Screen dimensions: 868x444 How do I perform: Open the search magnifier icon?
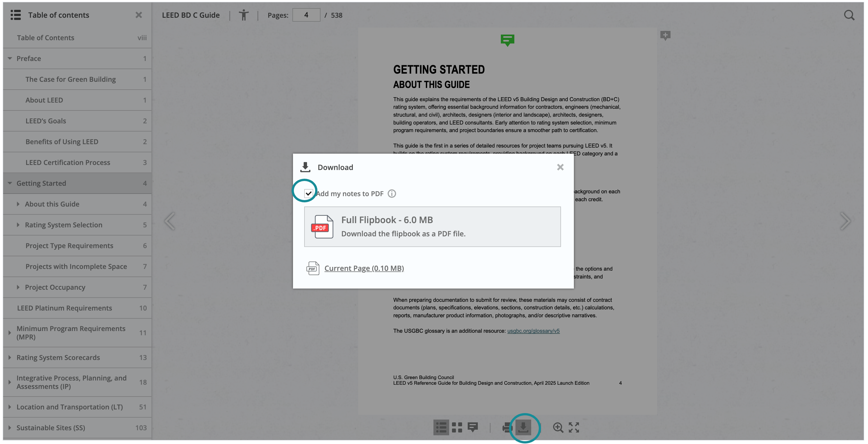pyautogui.click(x=849, y=15)
